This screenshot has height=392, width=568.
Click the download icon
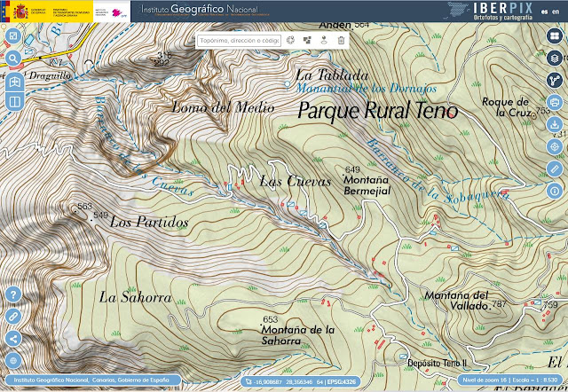pos(554,124)
